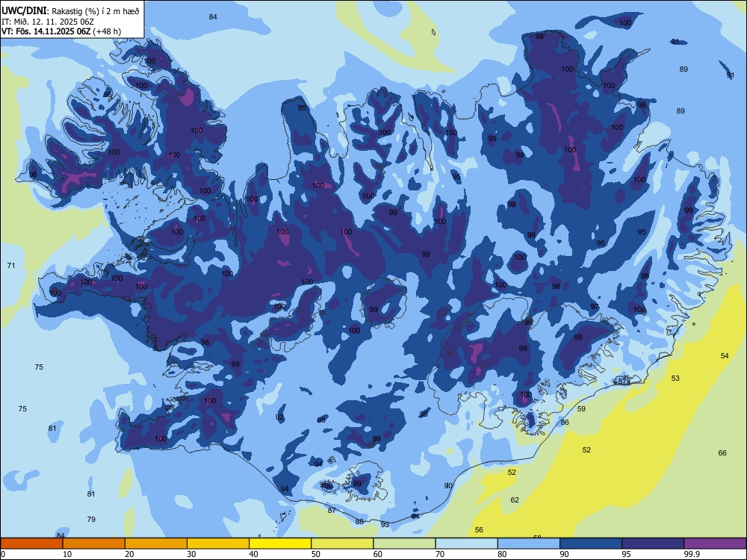Viewport: 747px width, 560px height.
Task: Select the light blue 80–90 legend swatch
Action: (528, 544)
